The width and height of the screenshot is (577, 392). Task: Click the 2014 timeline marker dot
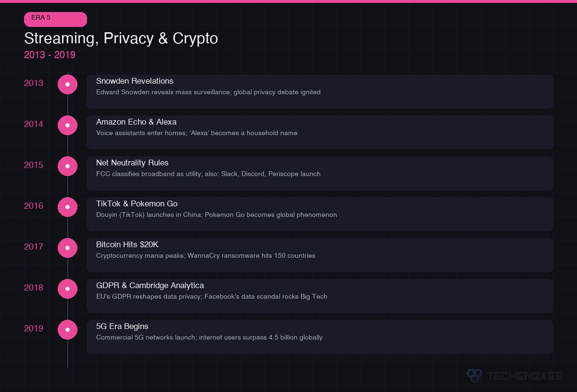67,125
